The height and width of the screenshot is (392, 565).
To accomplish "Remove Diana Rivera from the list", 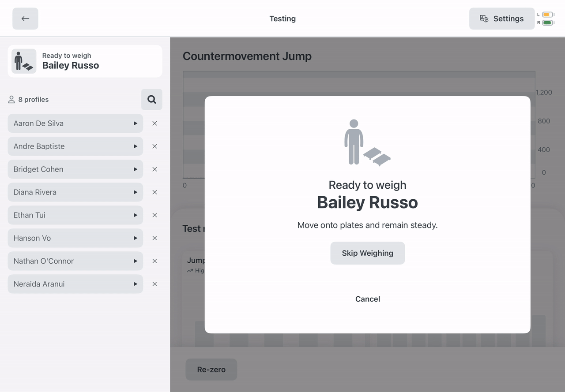I will pos(154,192).
